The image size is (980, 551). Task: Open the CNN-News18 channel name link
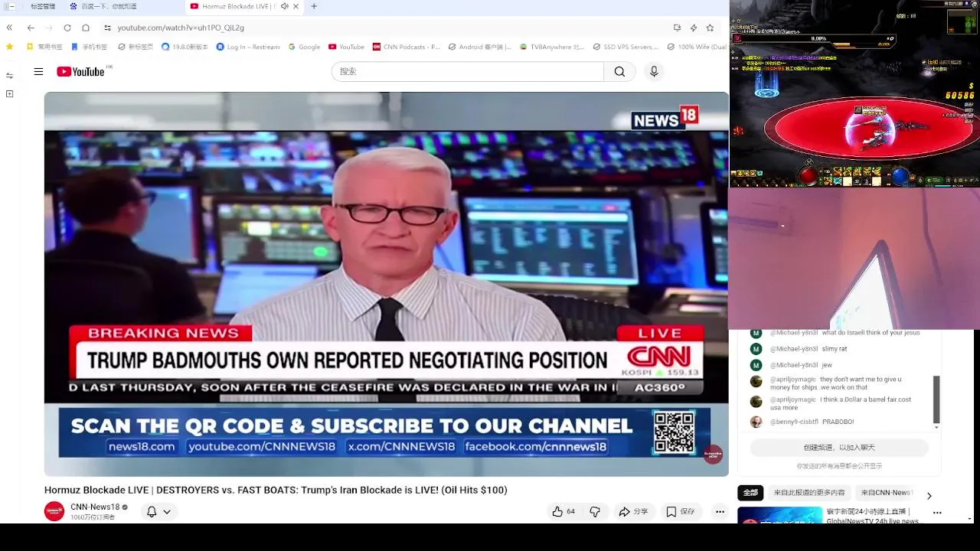[x=95, y=507]
